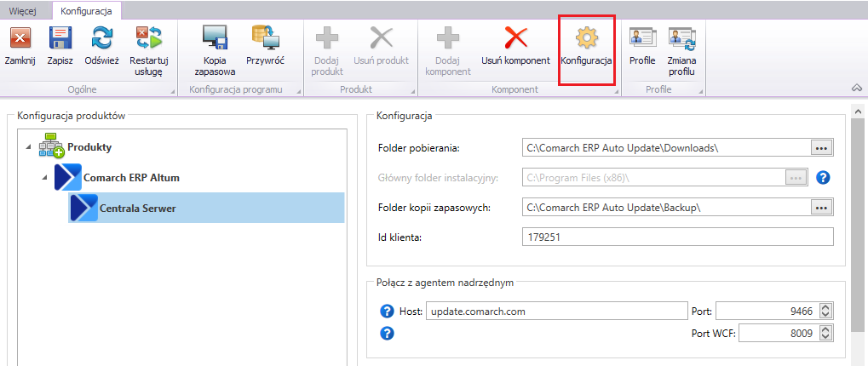This screenshot has height=366, width=868.
Task: Decrease Port WCF value with down arrow
Action: coord(825,337)
